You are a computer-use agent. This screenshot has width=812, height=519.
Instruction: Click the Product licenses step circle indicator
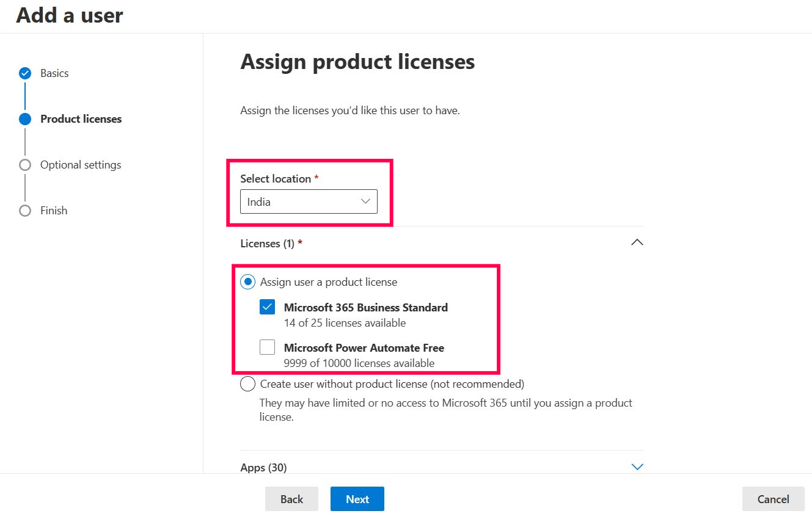[x=25, y=119]
